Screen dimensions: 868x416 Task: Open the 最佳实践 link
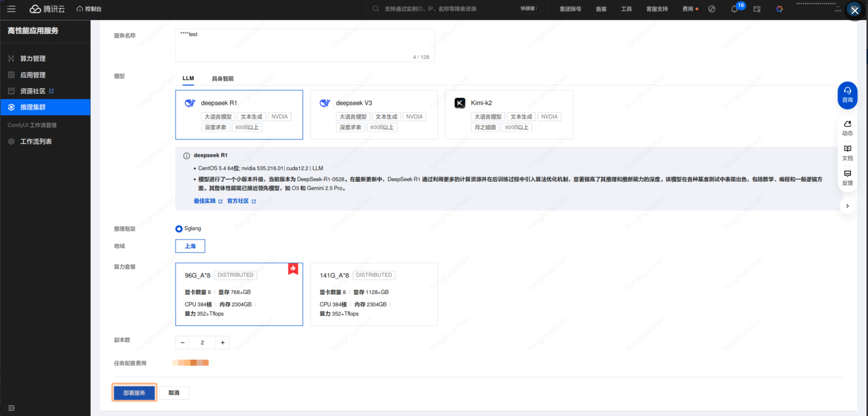pyautogui.click(x=204, y=201)
